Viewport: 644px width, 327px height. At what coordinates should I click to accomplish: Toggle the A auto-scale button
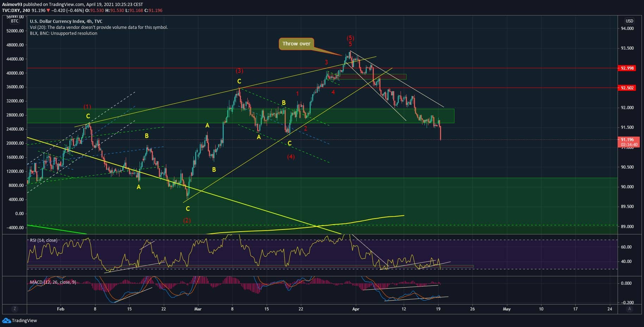click(x=629, y=309)
